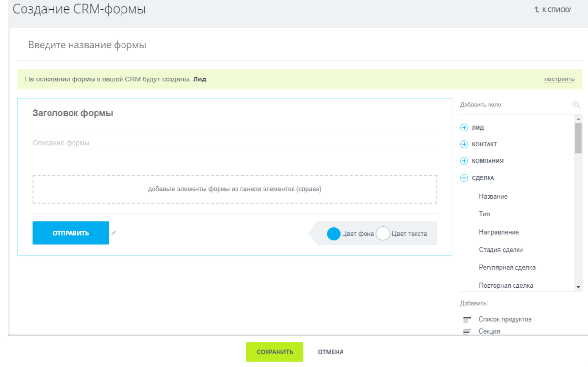Click the ОТМЕНА cancel button
This screenshot has width=588, height=367.
(x=331, y=352)
